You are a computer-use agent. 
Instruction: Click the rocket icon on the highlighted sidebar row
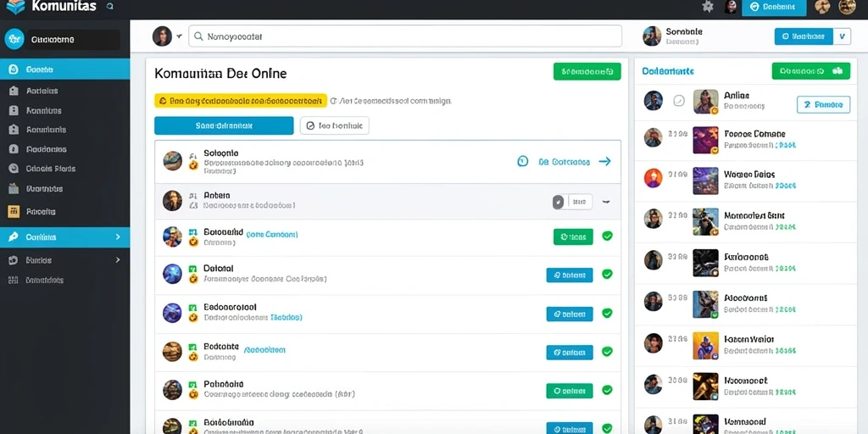click(x=14, y=237)
